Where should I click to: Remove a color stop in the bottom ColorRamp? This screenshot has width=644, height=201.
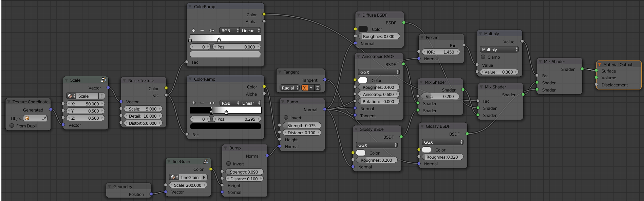click(x=203, y=103)
